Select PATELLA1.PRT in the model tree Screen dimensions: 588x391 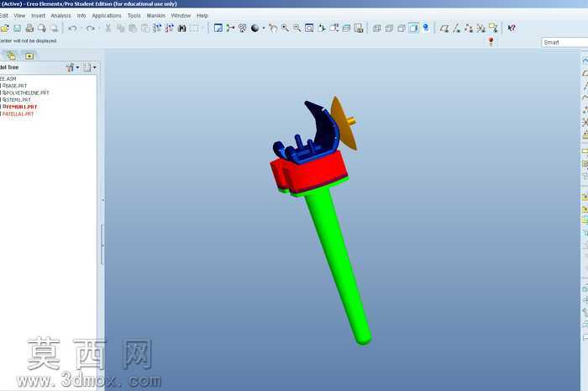coord(18,114)
